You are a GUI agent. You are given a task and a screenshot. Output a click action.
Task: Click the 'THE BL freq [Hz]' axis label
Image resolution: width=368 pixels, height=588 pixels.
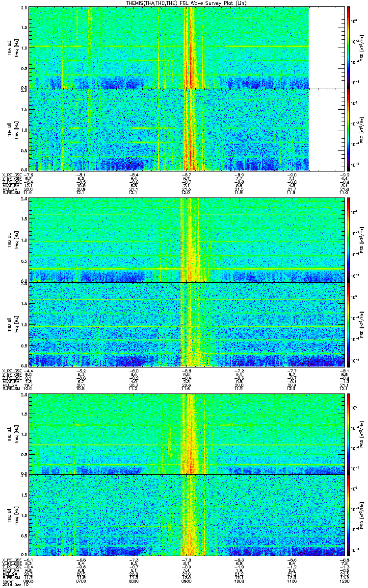[x=13, y=434]
